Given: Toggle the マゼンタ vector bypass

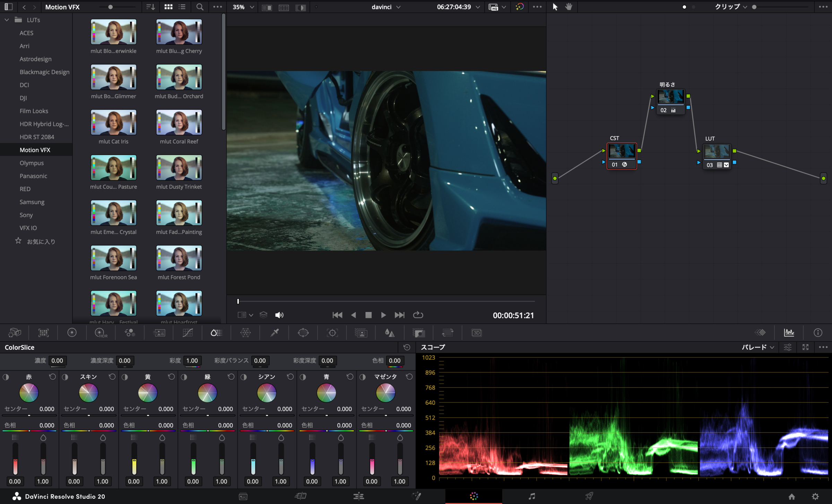Looking at the screenshot, I should coord(363,377).
